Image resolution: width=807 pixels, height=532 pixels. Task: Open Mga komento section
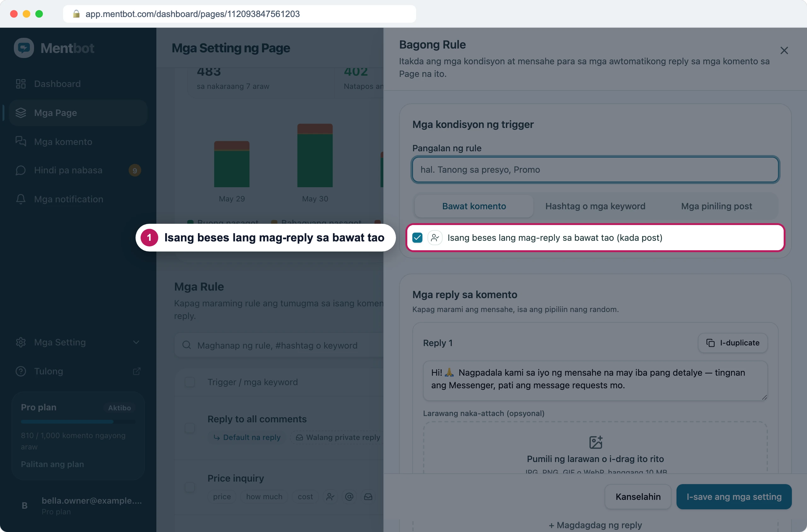[78, 142]
